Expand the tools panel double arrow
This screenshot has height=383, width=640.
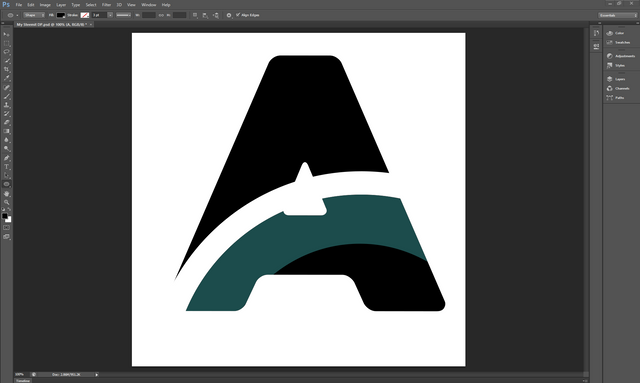pyautogui.click(x=3, y=23)
